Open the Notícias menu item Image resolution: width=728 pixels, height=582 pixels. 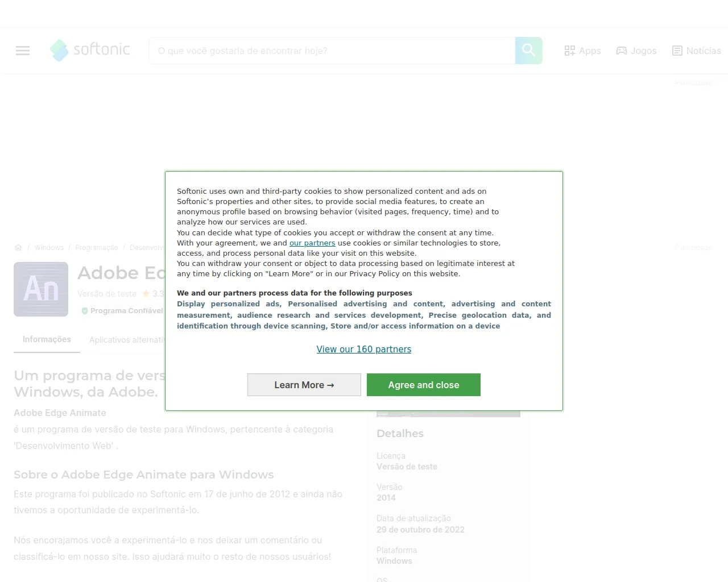click(697, 51)
